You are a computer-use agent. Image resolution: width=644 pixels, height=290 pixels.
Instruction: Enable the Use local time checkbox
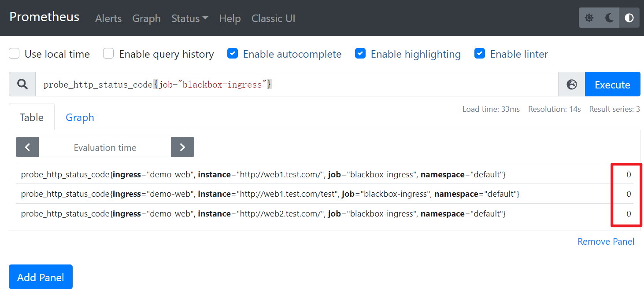[x=15, y=54]
